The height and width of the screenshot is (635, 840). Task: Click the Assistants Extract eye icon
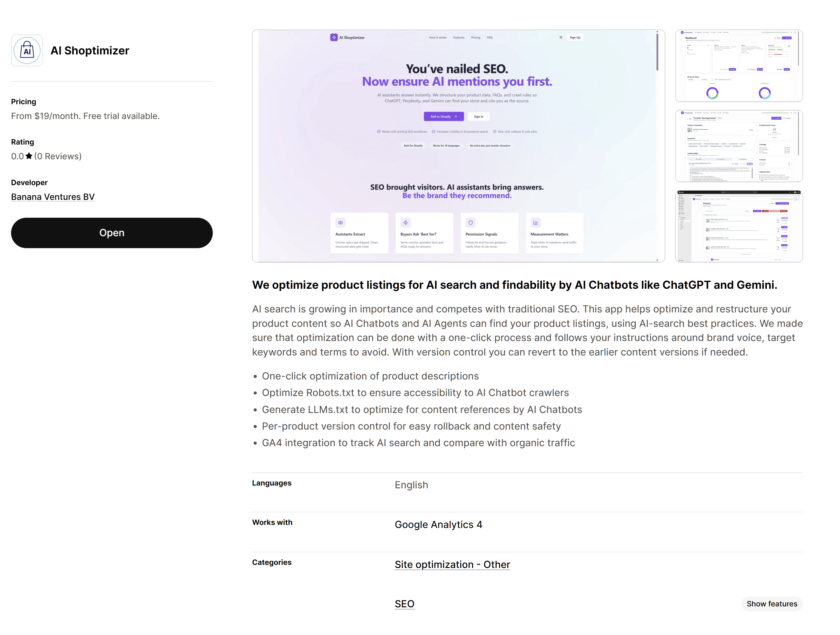(340, 223)
